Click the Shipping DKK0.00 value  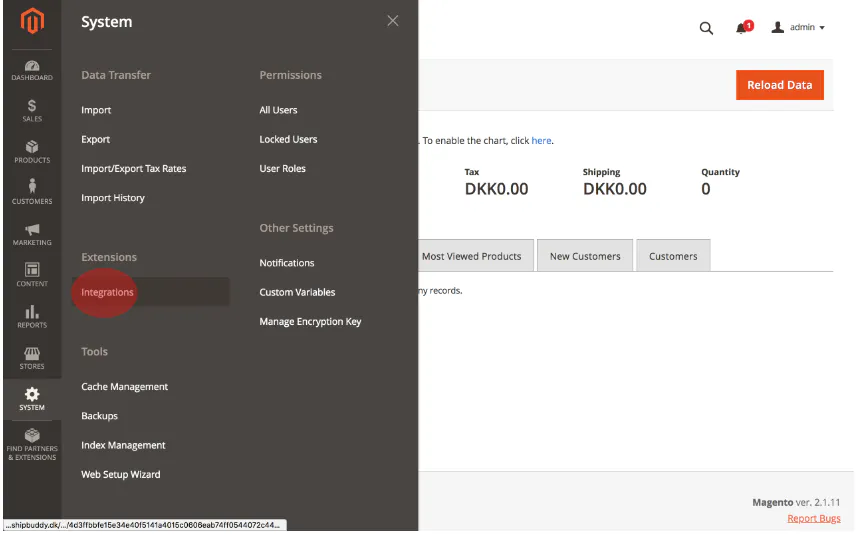(x=615, y=189)
